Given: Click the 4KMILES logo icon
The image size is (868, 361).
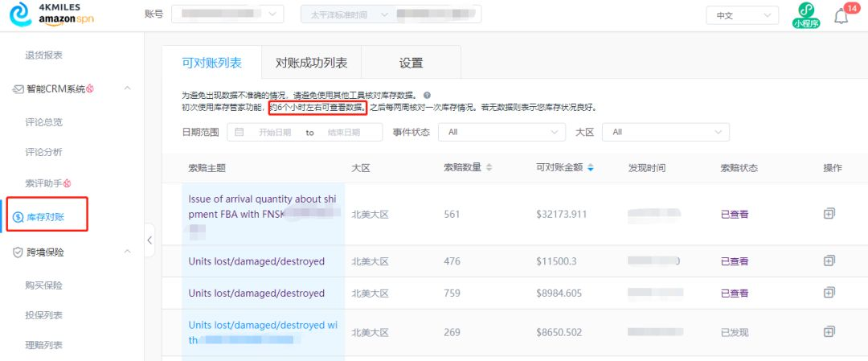Looking at the screenshot, I should pyautogui.click(x=18, y=14).
